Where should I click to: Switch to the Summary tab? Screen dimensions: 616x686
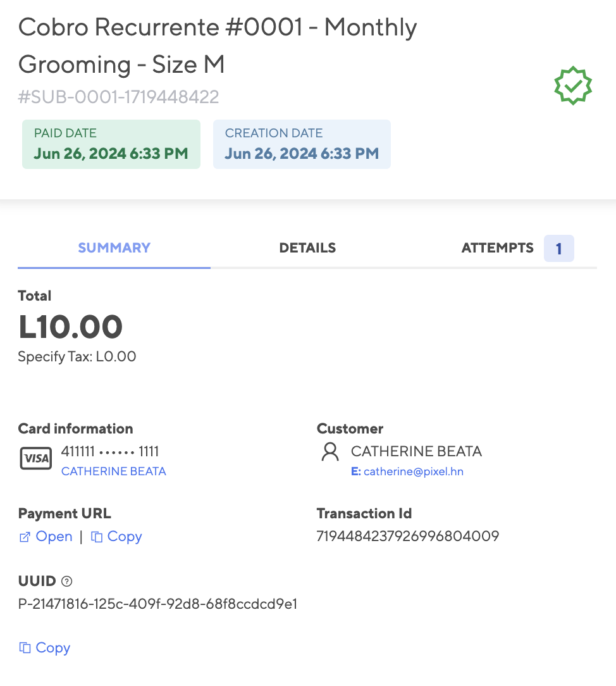tap(114, 248)
